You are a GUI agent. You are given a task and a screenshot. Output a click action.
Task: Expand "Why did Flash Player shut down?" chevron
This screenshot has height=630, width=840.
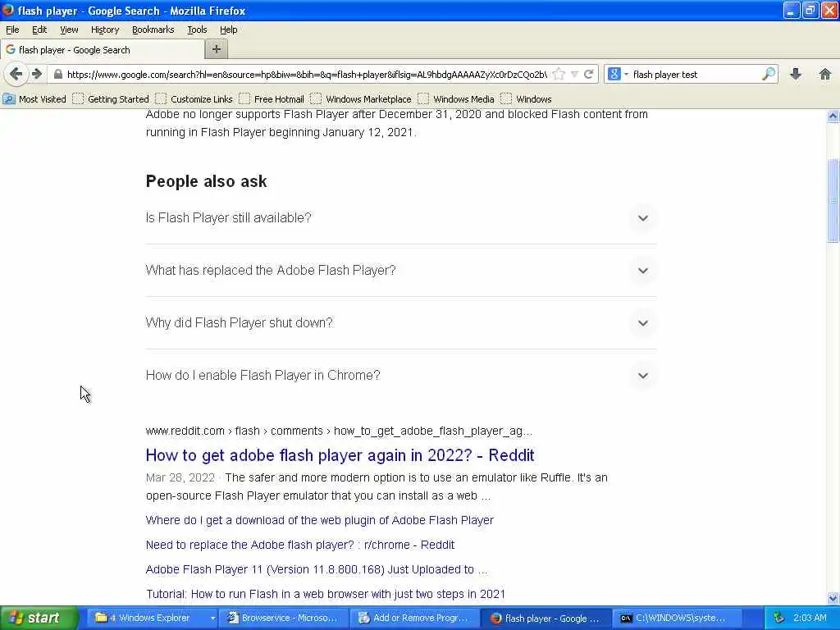(x=643, y=323)
